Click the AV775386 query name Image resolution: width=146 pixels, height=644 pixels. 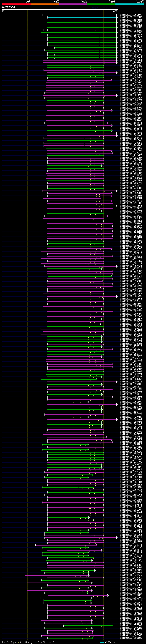point(8,8)
